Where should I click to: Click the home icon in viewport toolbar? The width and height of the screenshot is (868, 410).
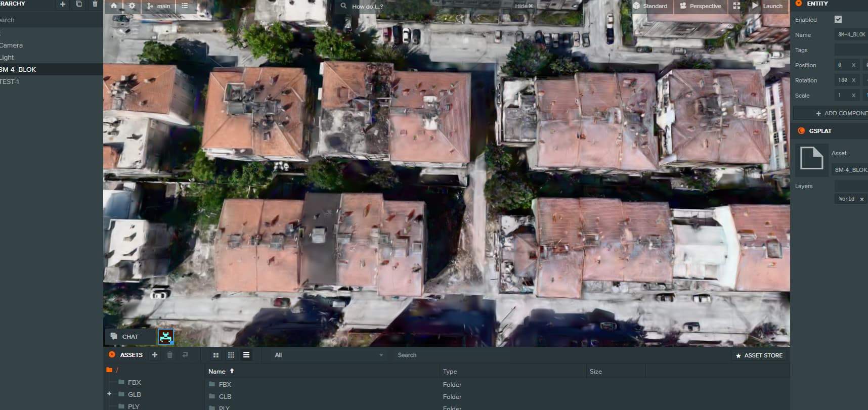tap(114, 6)
